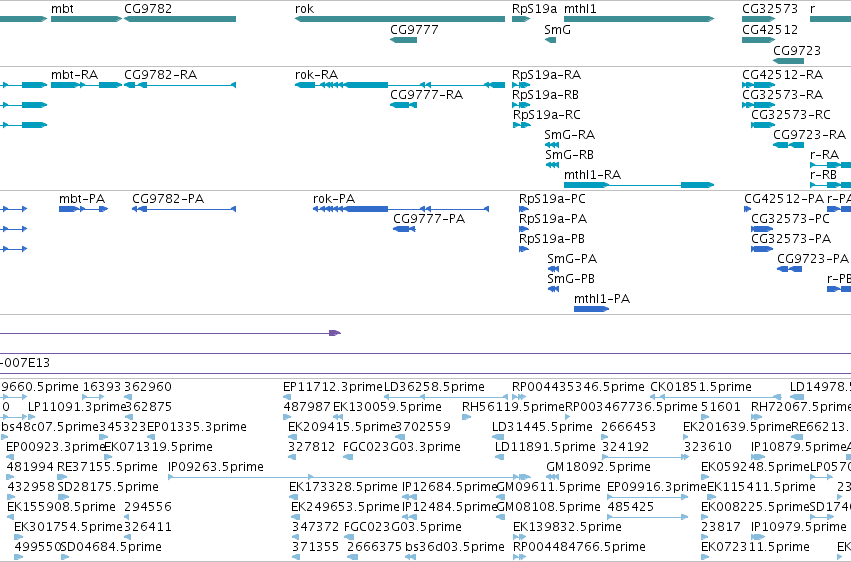Click the CG9723 gene feature
This screenshot has width=851, height=562.
[x=788, y=61]
